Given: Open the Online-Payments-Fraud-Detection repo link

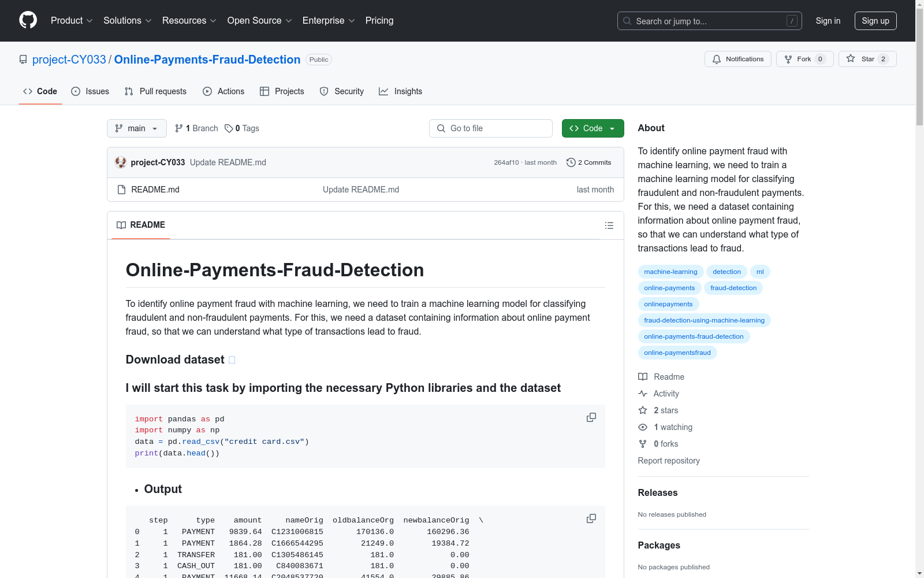Looking at the screenshot, I should tap(207, 60).
